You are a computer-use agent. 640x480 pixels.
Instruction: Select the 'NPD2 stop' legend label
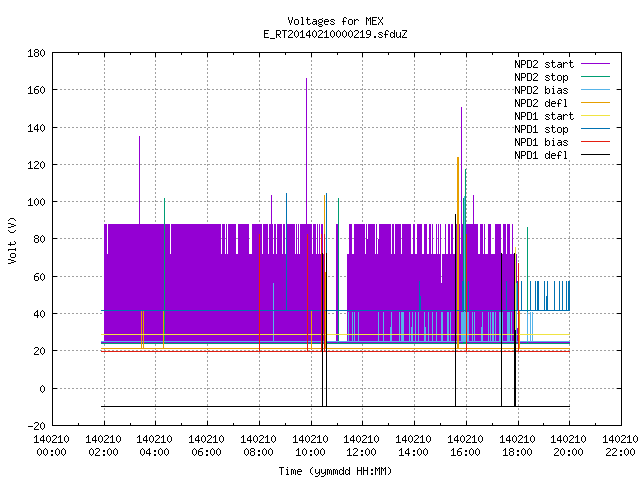(541, 77)
